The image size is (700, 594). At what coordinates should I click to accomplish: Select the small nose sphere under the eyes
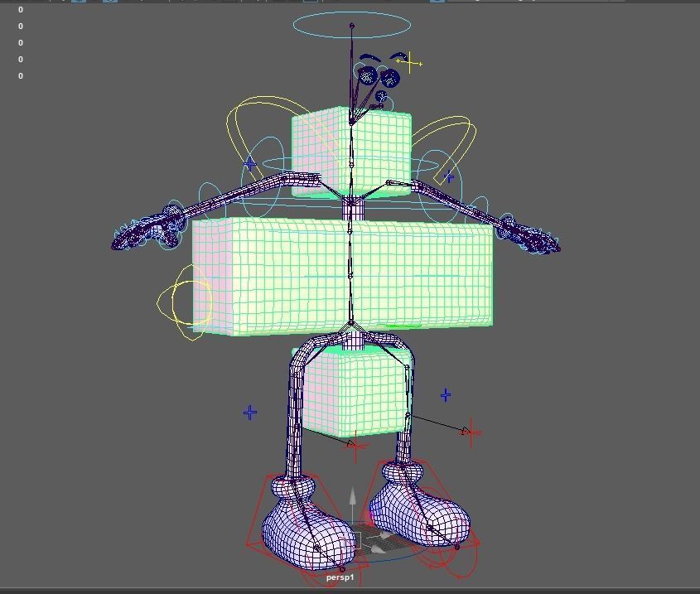tap(381, 95)
